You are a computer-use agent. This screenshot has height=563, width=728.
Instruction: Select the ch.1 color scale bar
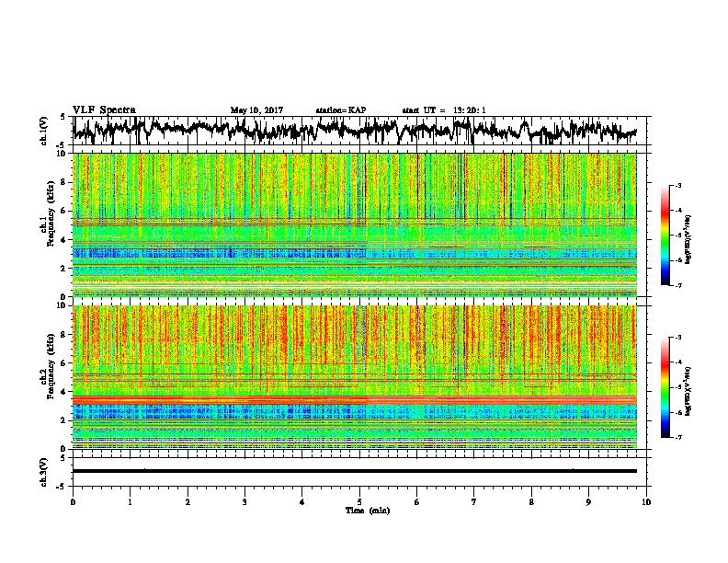point(665,236)
